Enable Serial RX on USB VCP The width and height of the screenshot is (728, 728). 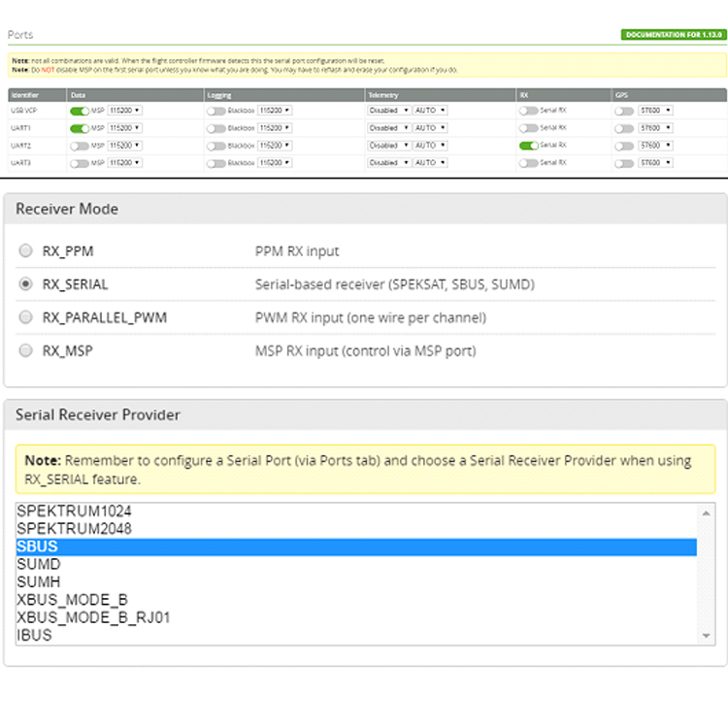528,111
